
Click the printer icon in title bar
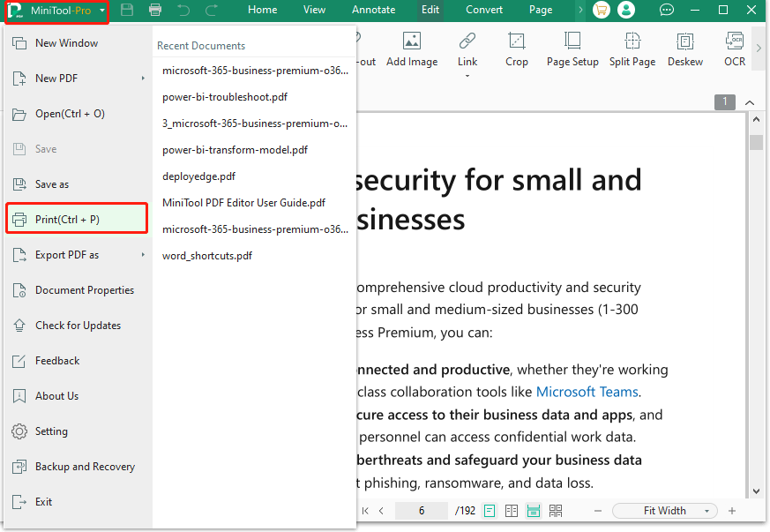155,11
